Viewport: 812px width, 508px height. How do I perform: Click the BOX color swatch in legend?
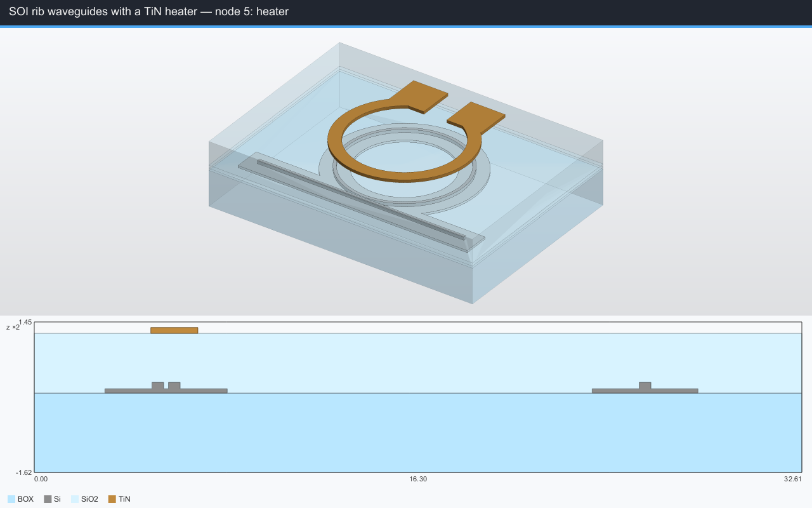click(11, 499)
